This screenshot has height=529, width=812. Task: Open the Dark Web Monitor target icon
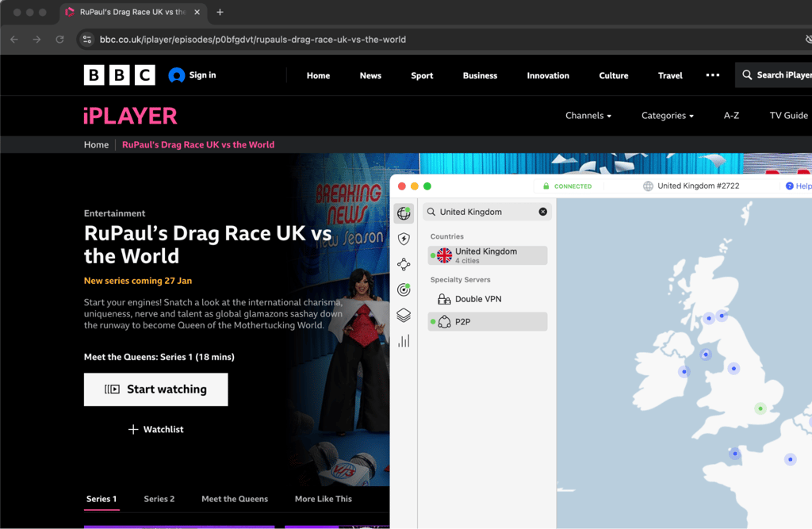click(404, 289)
